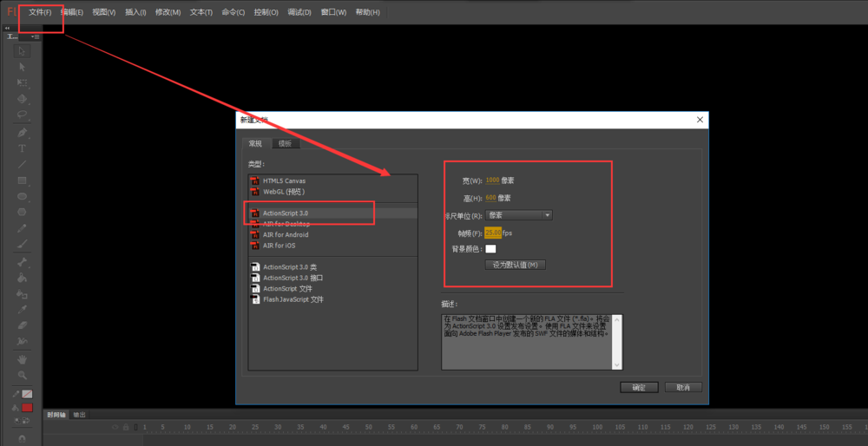Select the Width tool
The height and width of the screenshot is (446, 868).
[x=23, y=341]
